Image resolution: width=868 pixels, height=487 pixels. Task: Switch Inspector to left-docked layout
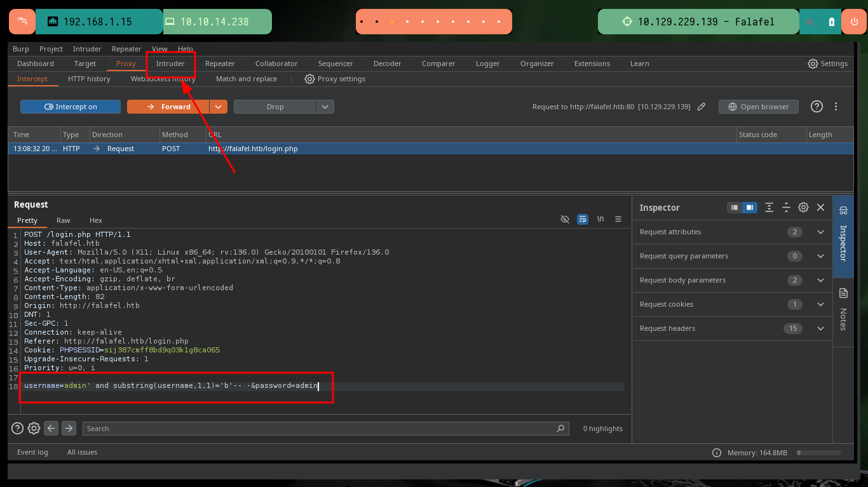[735, 208]
